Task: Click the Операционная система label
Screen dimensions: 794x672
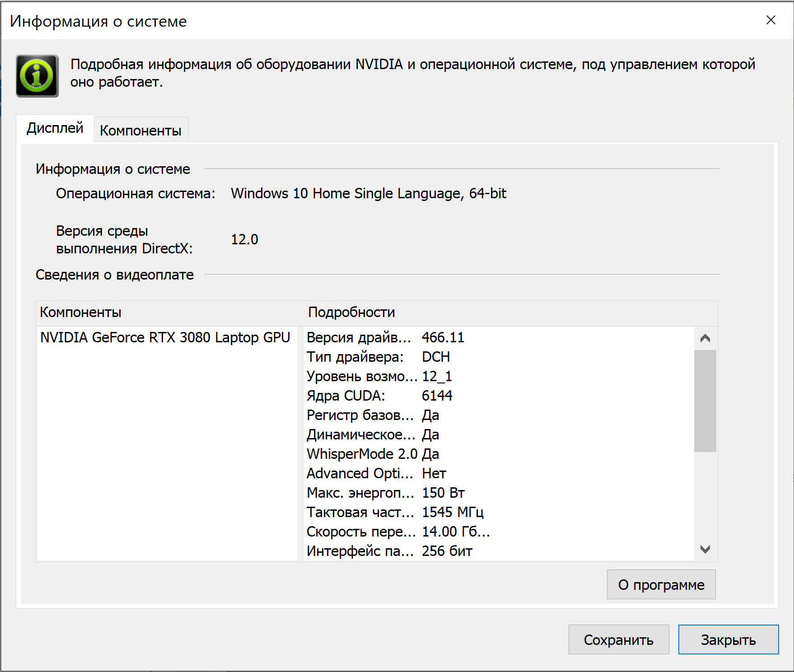Action: 135,193
